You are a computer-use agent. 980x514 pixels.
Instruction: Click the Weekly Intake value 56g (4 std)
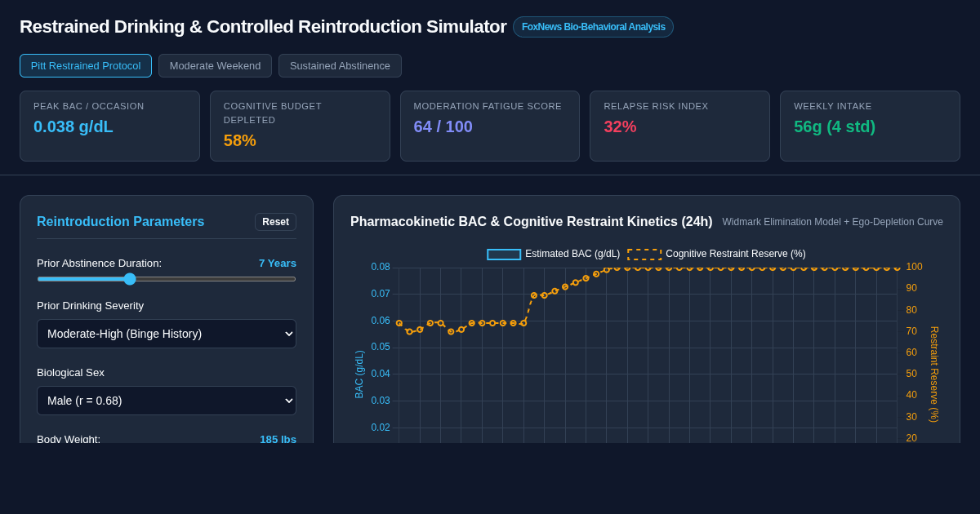point(835,126)
